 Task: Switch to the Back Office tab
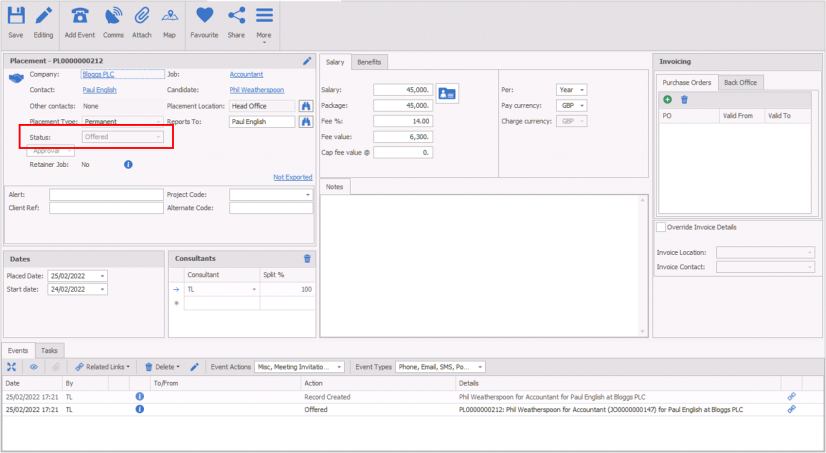point(741,82)
